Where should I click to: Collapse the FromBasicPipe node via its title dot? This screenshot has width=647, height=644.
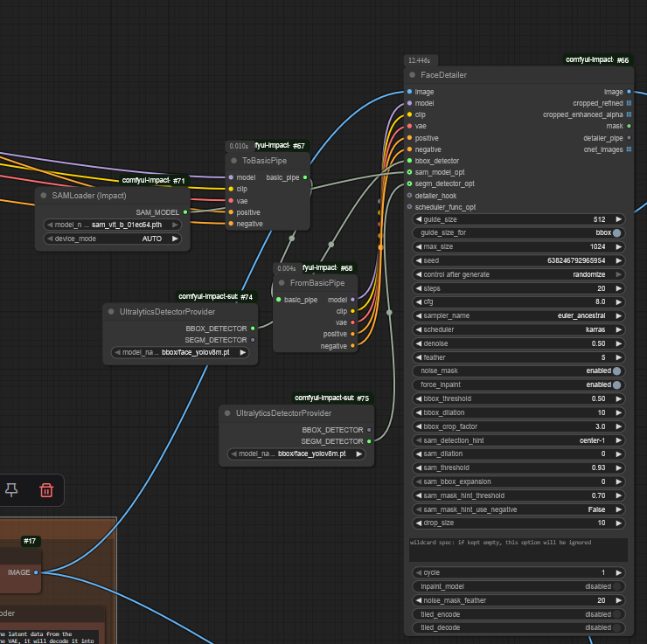[x=282, y=282]
